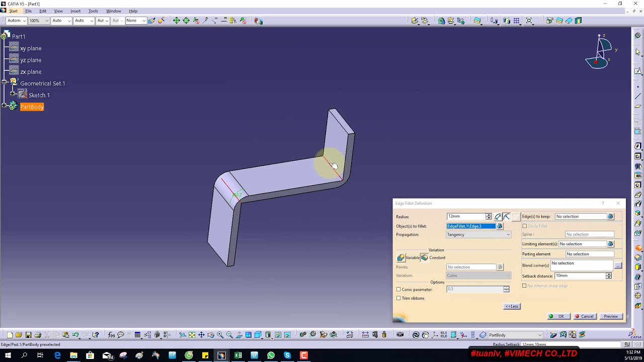
Task: Open Skype from the taskbar
Action: pos(287,355)
